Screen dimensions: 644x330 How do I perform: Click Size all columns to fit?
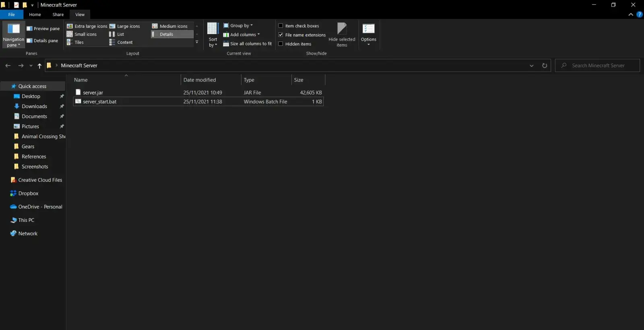248,44
